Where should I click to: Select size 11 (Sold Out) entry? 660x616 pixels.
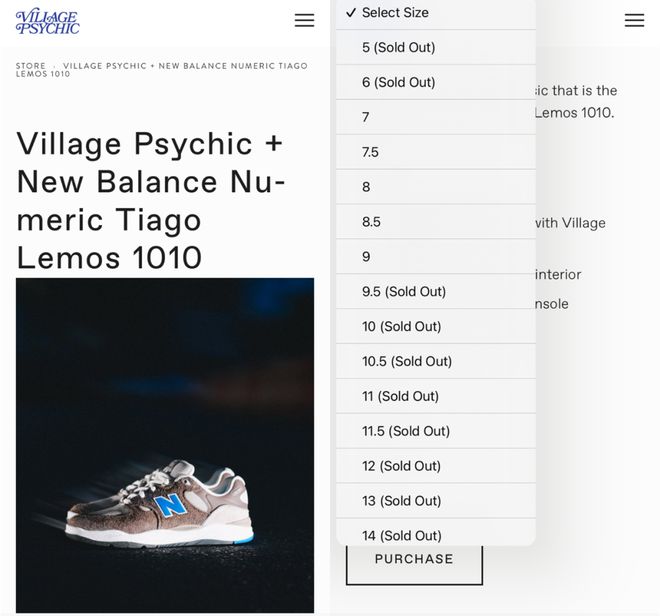coord(436,396)
